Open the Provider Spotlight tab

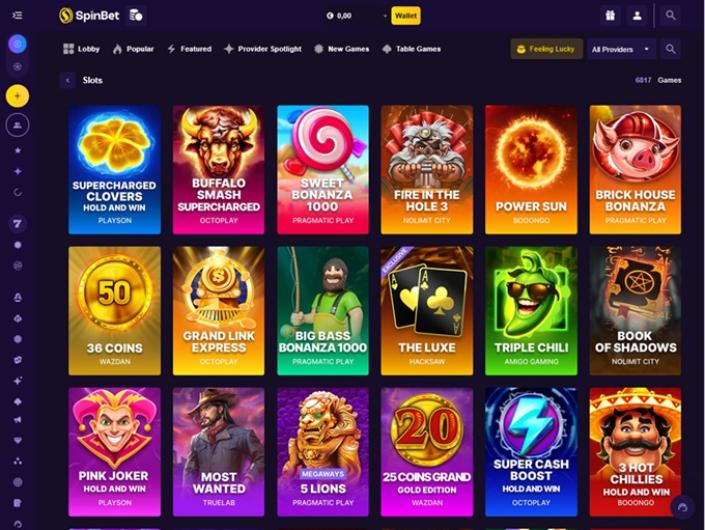click(263, 49)
